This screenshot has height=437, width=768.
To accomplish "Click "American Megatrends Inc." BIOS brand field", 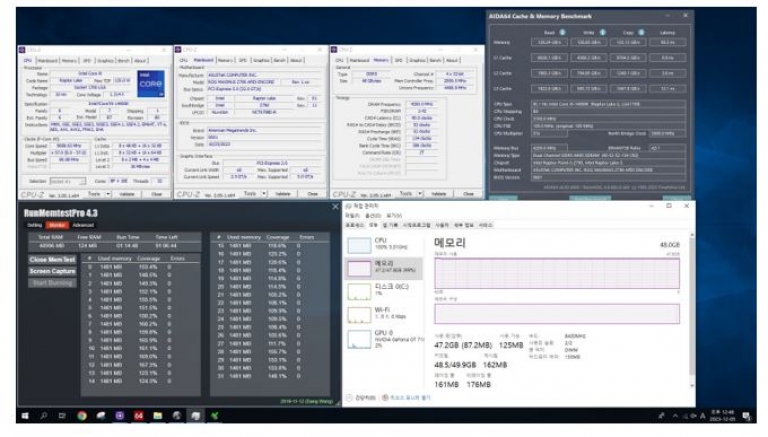I will (x=264, y=130).
